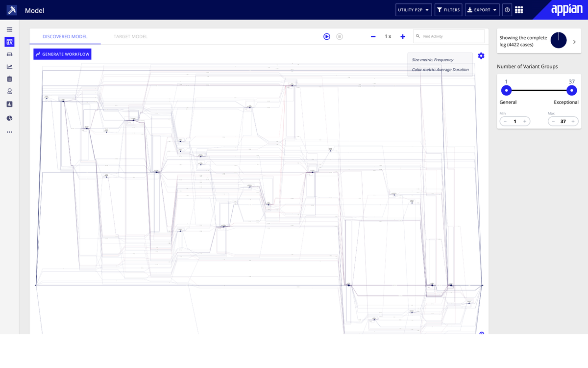Select the Discovered Model tab
This screenshot has width=588, height=368.
coord(65,37)
